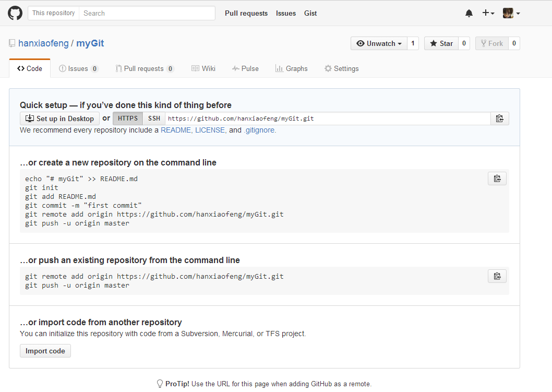The height and width of the screenshot is (392, 552).
Task: Open the plus create-new dropdown
Action: click(x=488, y=13)
